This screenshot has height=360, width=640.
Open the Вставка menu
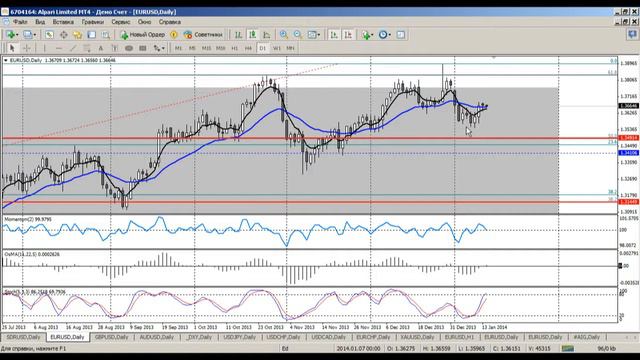coord(63,22)
